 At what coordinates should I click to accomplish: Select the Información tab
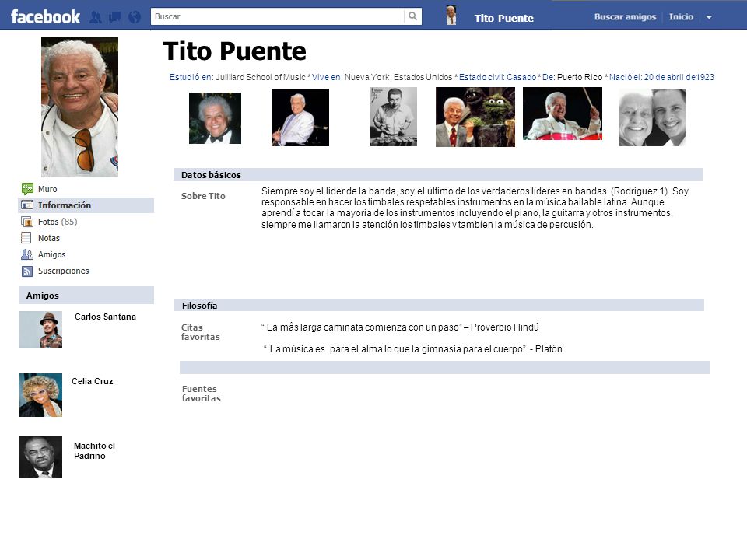point(86,205)
